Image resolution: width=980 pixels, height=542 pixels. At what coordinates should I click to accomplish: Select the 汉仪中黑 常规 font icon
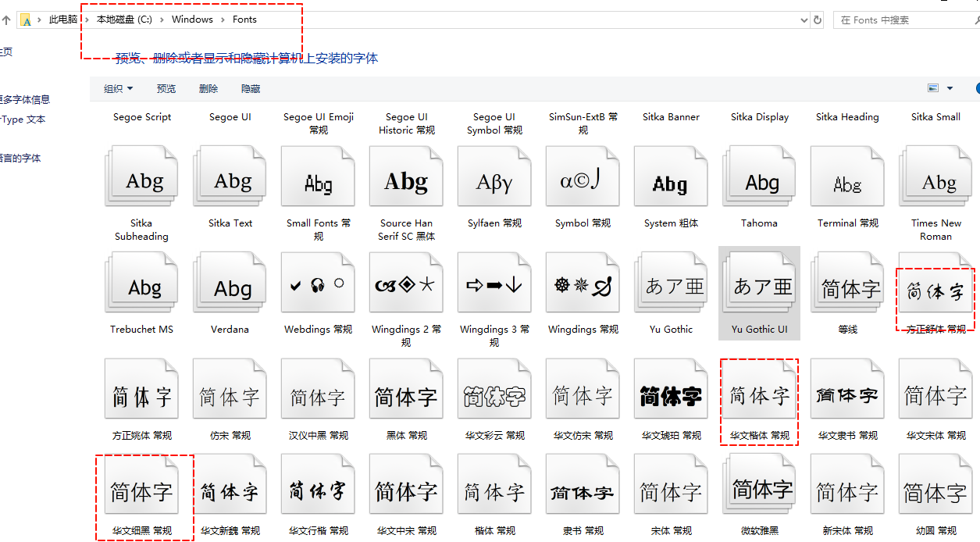318,389
